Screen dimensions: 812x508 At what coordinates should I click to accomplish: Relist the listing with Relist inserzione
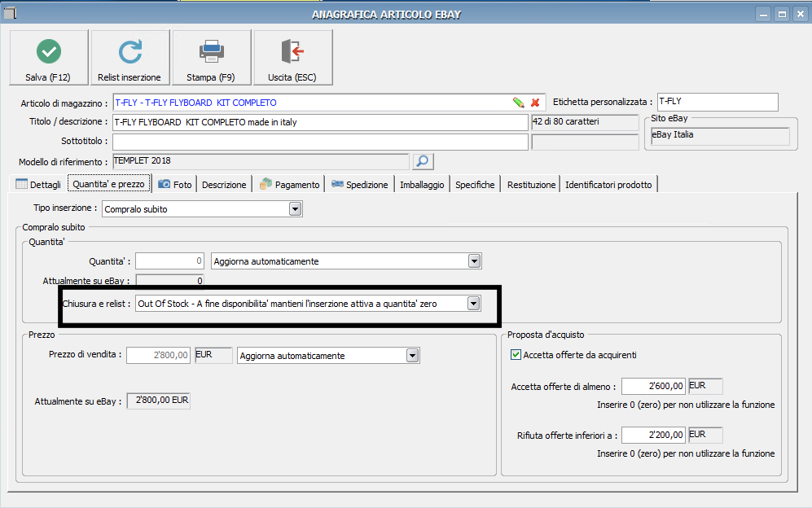(130, 58)
